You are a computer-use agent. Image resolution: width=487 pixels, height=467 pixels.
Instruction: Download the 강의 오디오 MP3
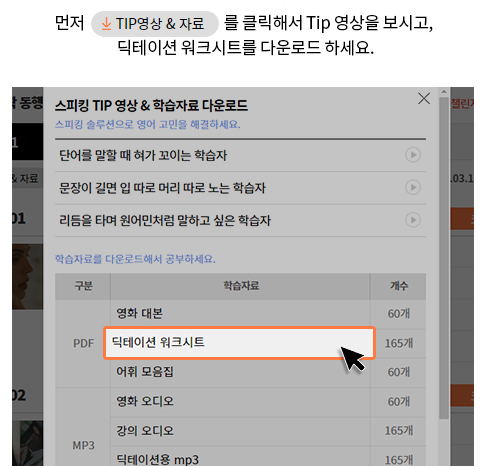(x=240, y=431)
